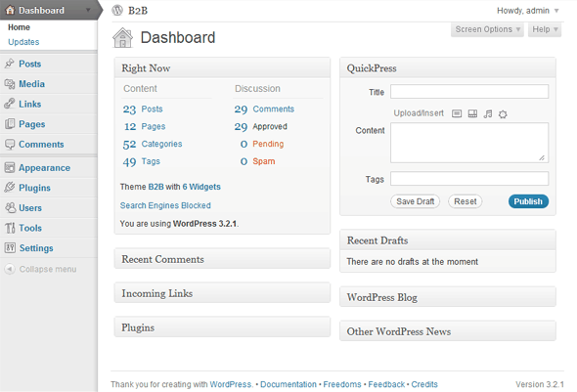Expand the Dashboard menu arrow in sidebar
The width and height of the screenshot is (577, 392).
click(88, 11)
